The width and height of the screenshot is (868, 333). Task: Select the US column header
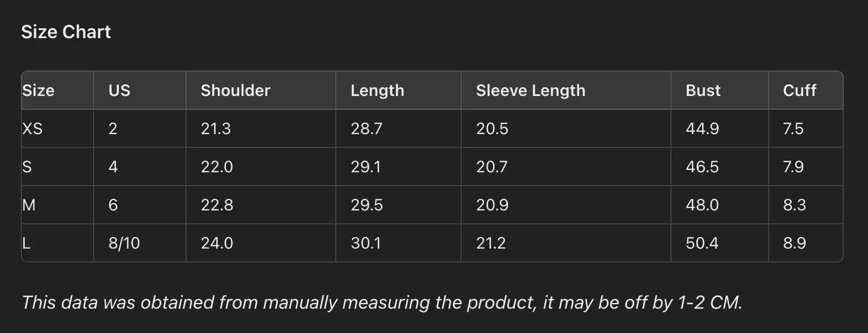click(120, 90)
